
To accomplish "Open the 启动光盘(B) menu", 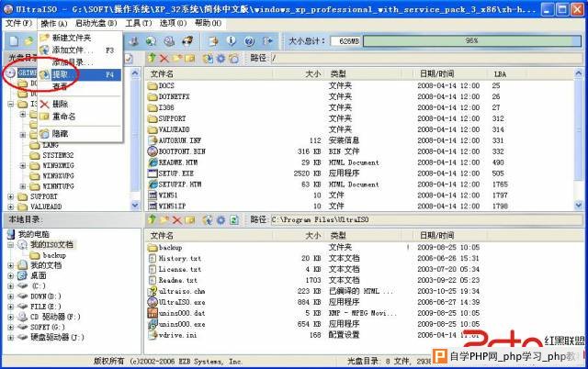I will [x=96, y=23].
